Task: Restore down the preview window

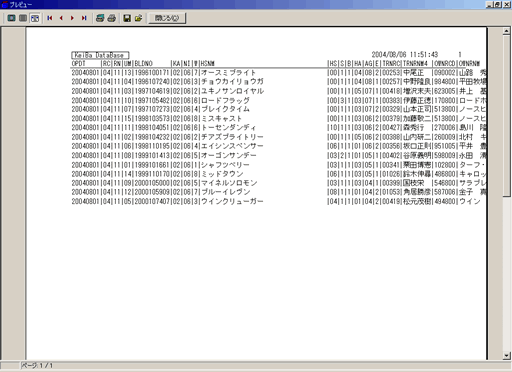Action: pyautogui.click(x=497, y=5)
